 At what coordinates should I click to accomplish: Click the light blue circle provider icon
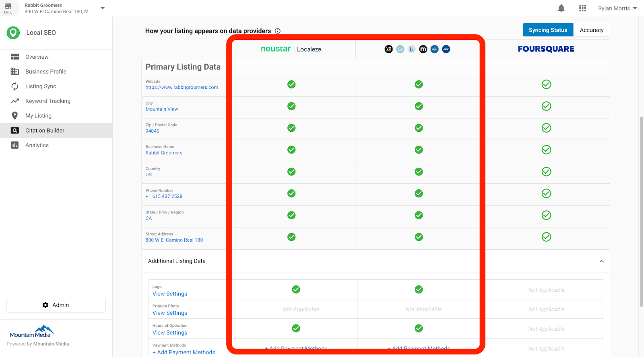pos(400,49)
